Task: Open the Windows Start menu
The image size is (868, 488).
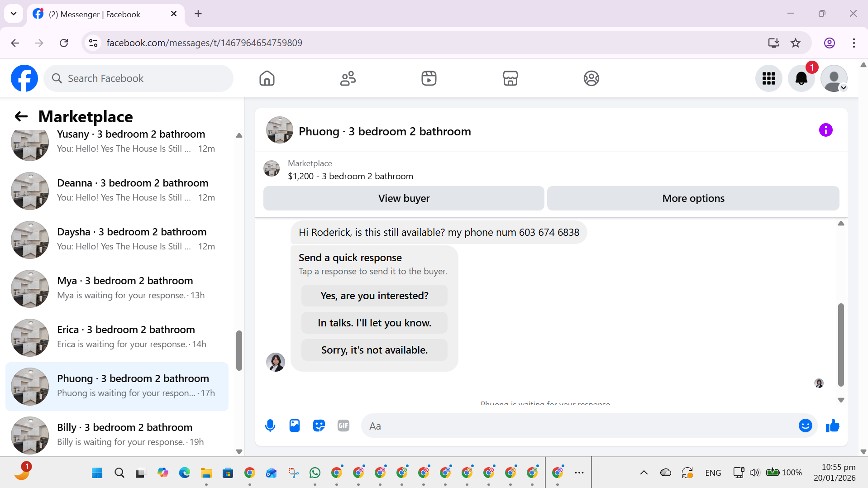Action: click(97, 473)
